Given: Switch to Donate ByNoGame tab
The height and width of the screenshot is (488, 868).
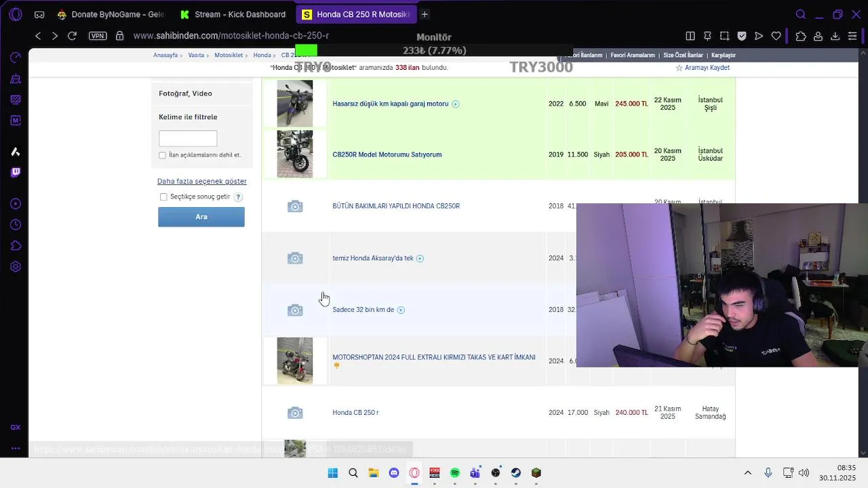Looking at the screenshot, I should pos(111,14).
